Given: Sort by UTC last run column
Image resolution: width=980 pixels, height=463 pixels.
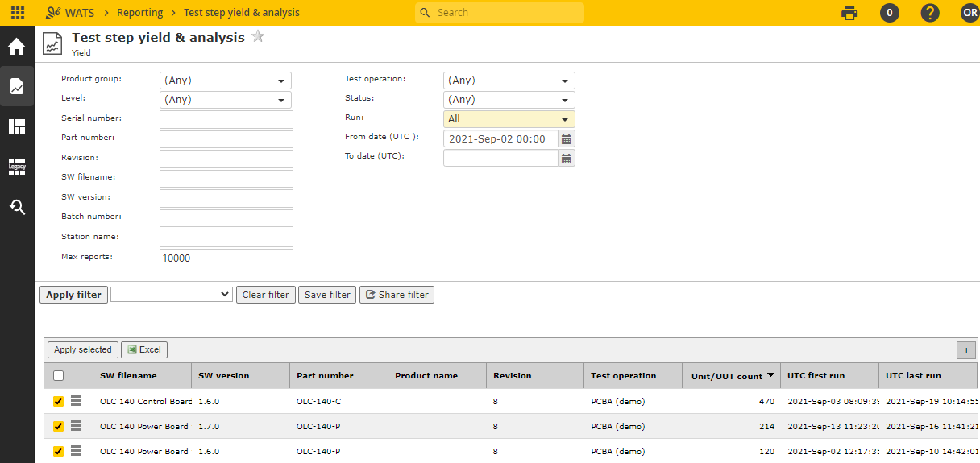Looking at the screenshot, I should pos(929,375).
